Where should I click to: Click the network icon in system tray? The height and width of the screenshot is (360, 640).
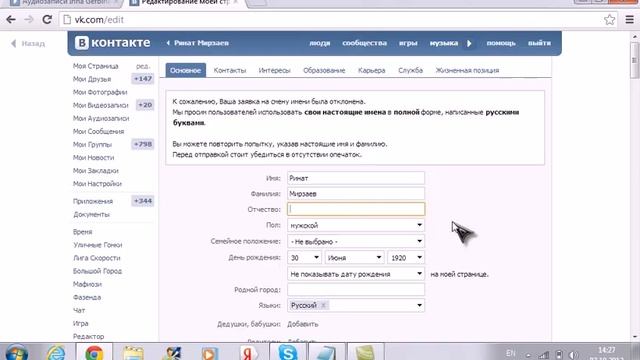pyautogui.click(x=543, y=355)
